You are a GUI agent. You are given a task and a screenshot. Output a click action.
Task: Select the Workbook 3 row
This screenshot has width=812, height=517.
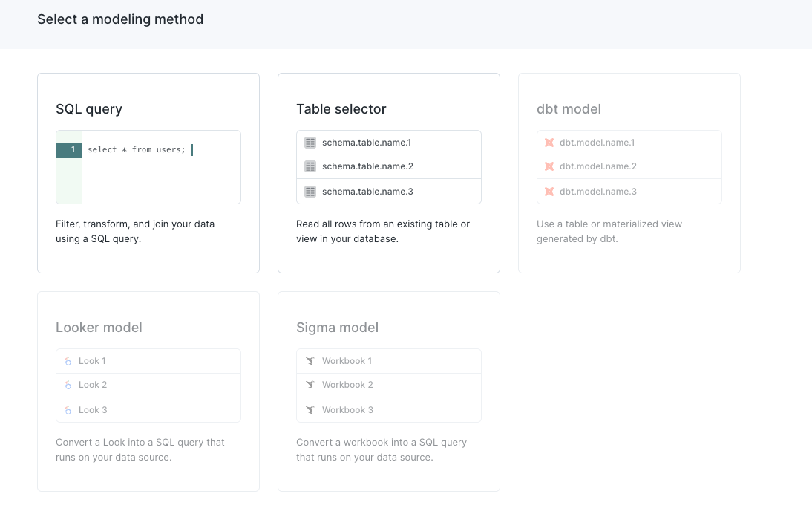click(389, 410)
